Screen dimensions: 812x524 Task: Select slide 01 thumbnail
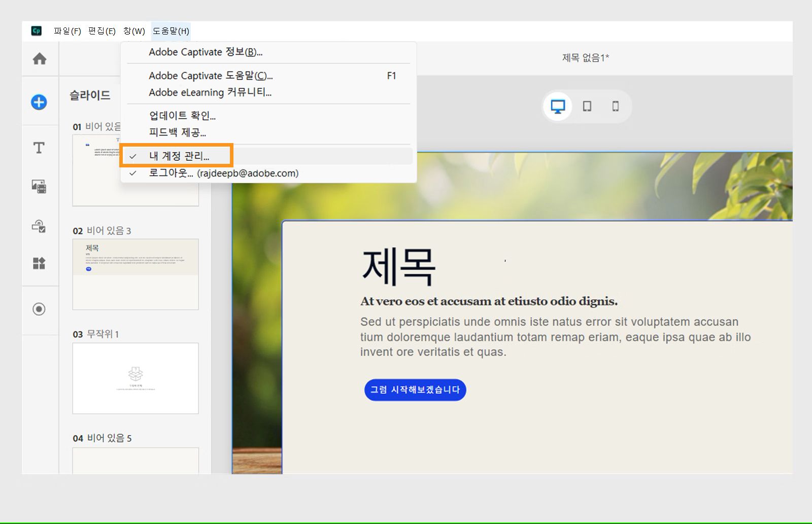[x=136, y=170]
